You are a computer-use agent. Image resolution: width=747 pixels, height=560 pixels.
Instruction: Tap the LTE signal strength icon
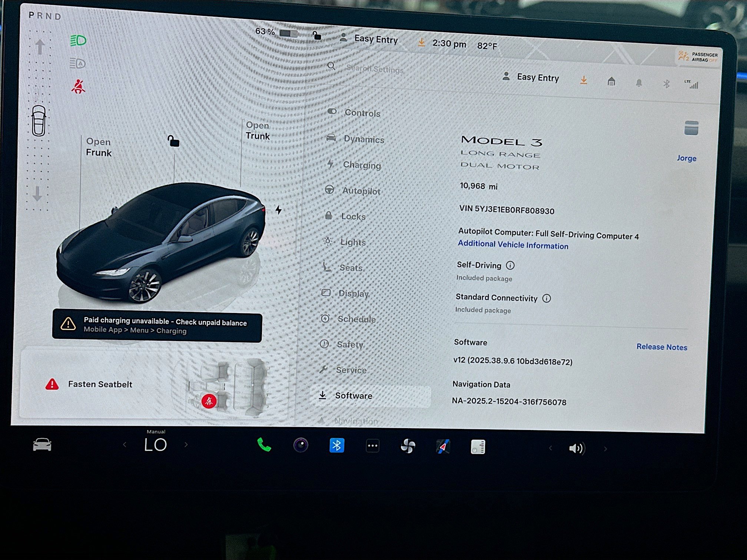pyautogui.click(x=691, y=84)
